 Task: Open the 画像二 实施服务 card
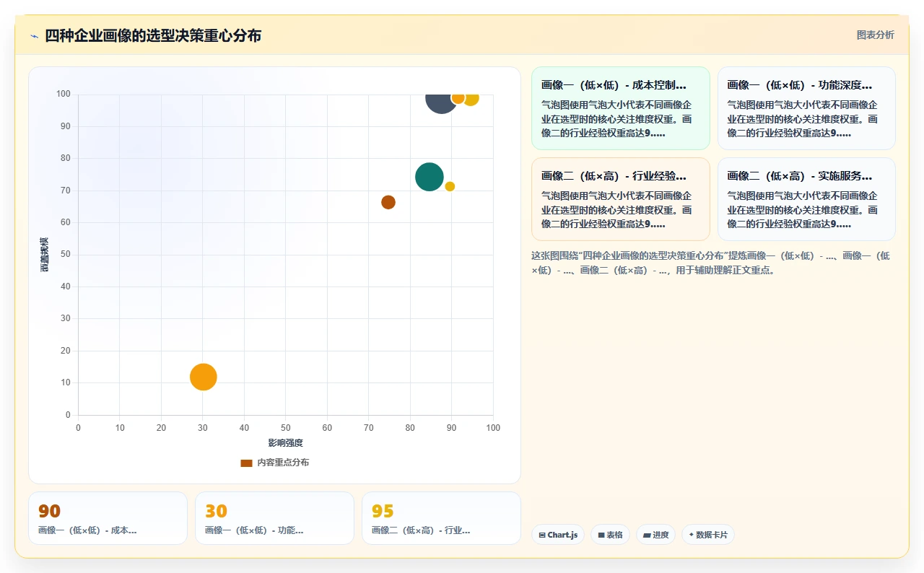pos(806,199)
